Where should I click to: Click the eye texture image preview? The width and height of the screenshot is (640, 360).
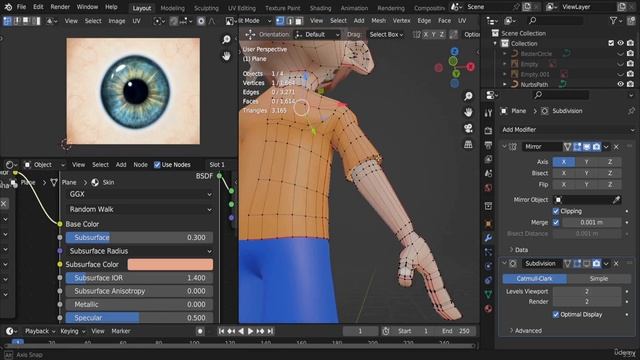pyautogui.click(x=133, y=91)
